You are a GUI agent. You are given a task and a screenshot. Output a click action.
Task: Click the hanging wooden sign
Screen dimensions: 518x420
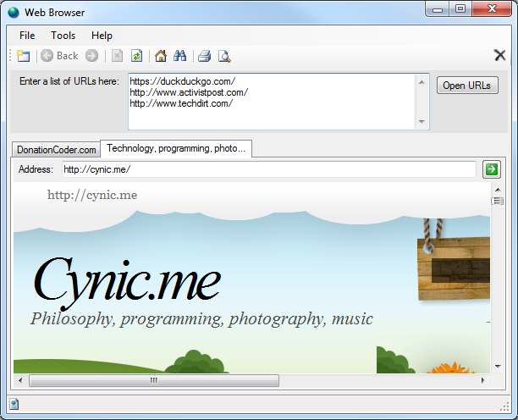[454, 268]
